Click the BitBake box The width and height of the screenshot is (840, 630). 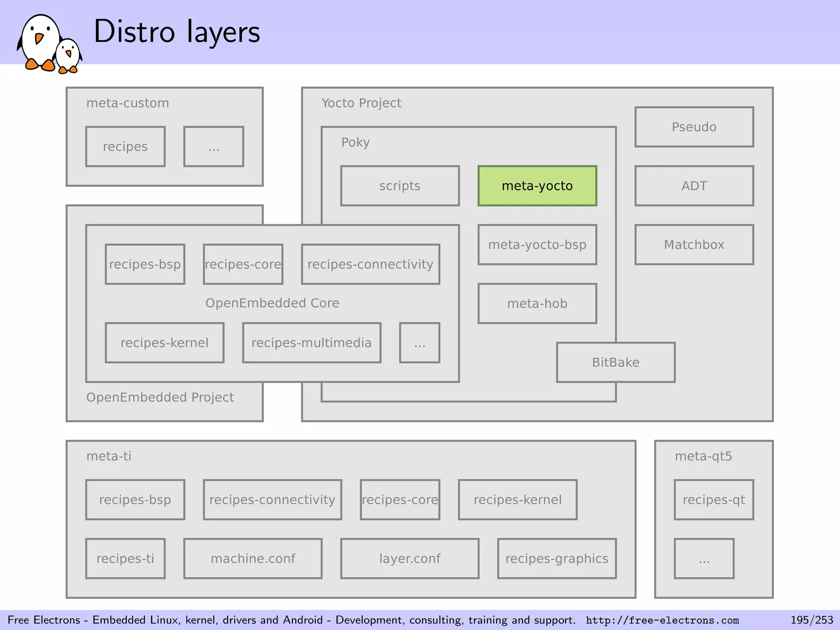coord(615,363)
